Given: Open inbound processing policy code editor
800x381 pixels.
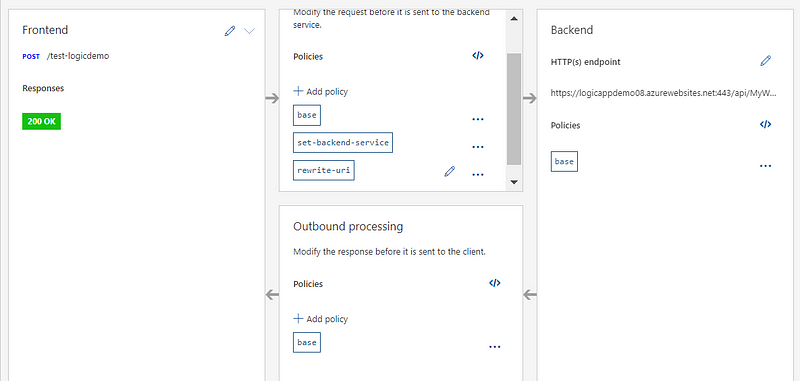Looking at the screenshot, I should 478,56.
